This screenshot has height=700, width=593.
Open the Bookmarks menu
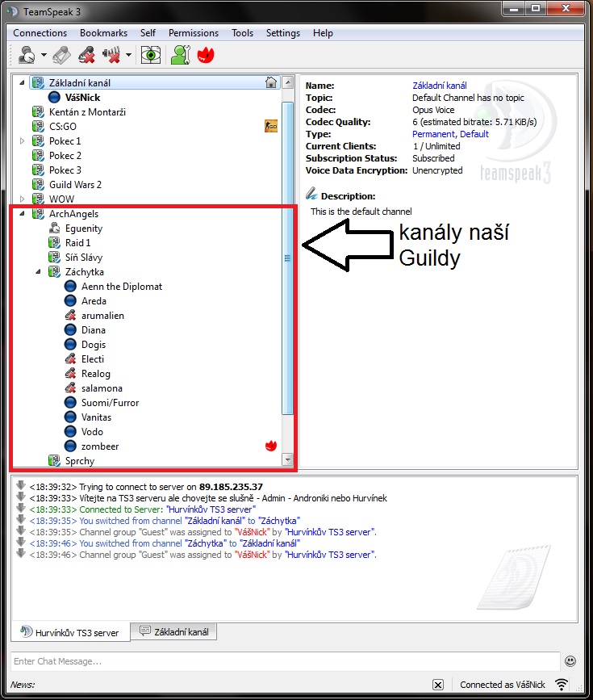pyautogui.click(x=103, y=33)
